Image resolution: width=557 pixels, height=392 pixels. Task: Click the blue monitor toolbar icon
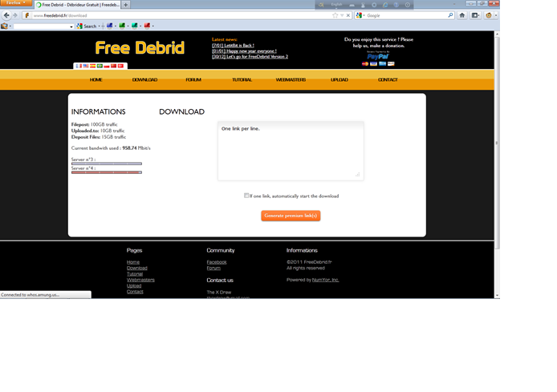pyautogui.click(x=109, y=26)
